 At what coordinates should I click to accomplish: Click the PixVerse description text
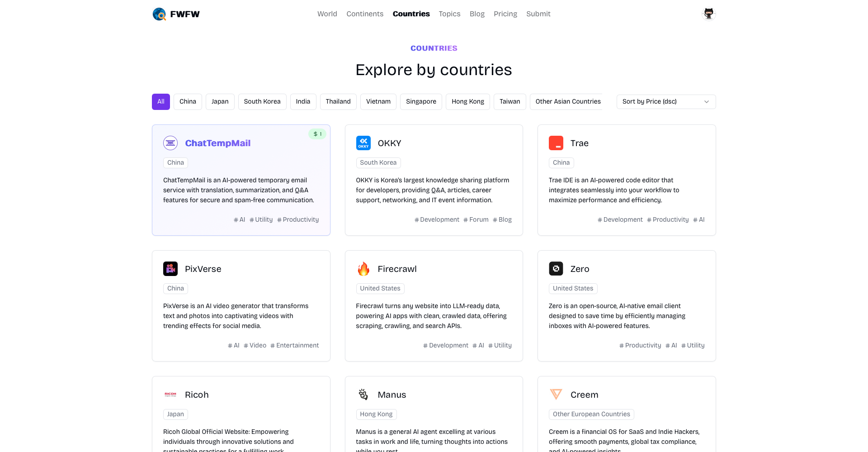[236, 316]
